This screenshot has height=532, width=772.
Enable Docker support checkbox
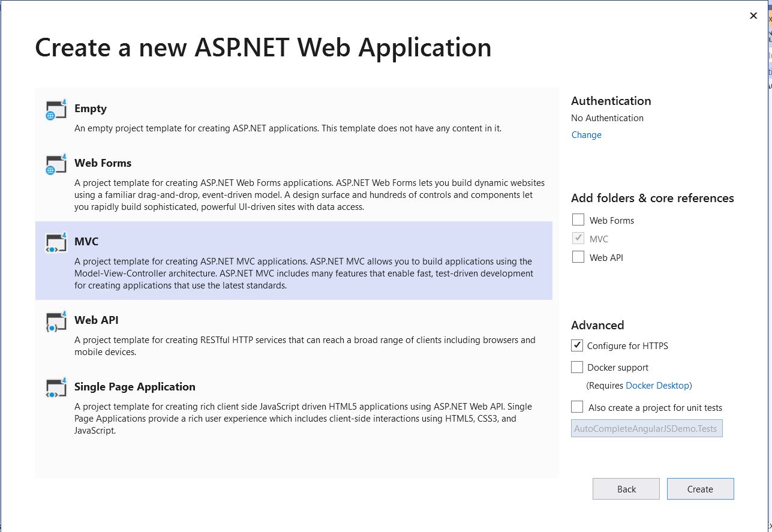(577, 367)
